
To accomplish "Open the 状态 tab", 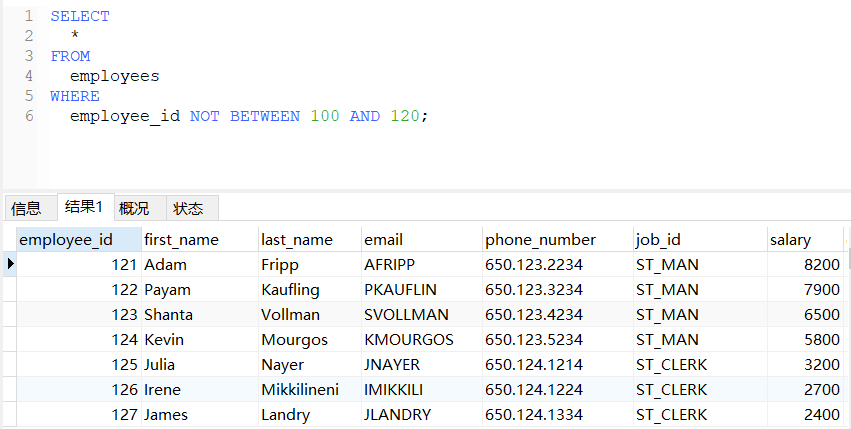I will point(188,209).
